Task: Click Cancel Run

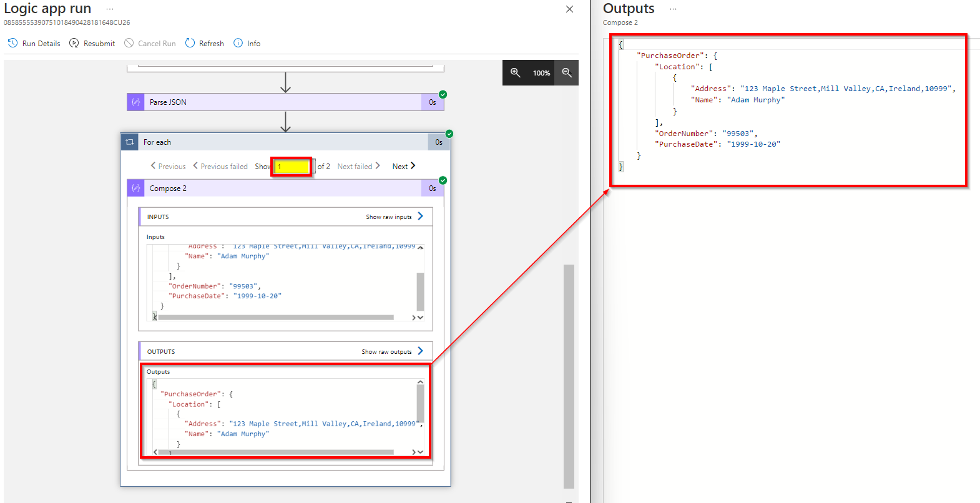Action: pyautogui.click(x=150, y=44)
